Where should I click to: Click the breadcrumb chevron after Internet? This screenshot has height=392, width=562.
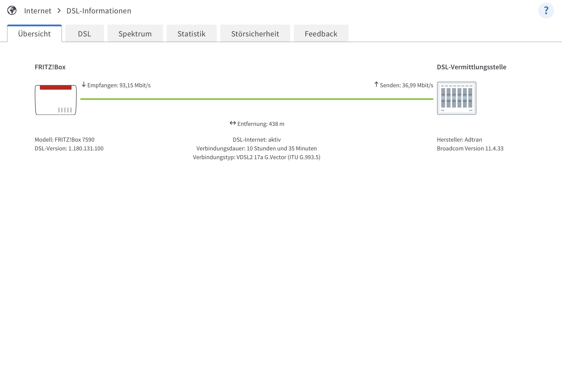point(59,11)
